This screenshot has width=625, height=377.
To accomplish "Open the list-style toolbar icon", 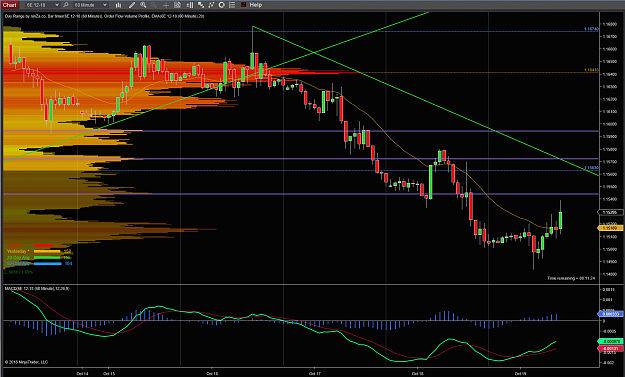I will click(x=232, y=5).
